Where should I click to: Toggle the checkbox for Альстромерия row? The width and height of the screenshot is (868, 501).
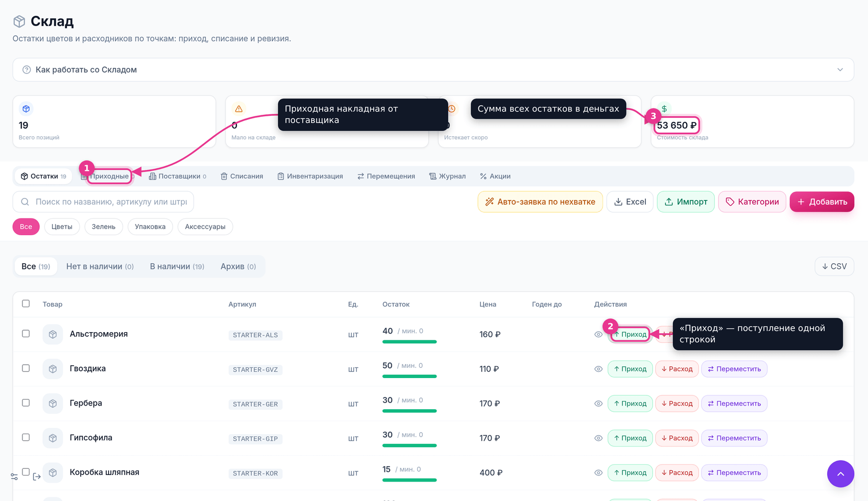point(26,334)
